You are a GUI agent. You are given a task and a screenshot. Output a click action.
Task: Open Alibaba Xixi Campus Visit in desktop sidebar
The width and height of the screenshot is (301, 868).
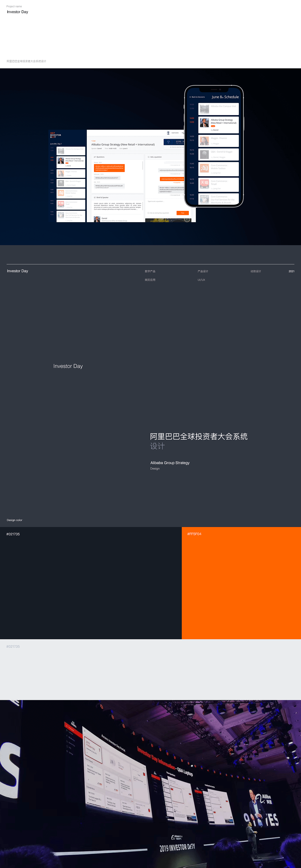pyautogui.click(x=71, y=150)
